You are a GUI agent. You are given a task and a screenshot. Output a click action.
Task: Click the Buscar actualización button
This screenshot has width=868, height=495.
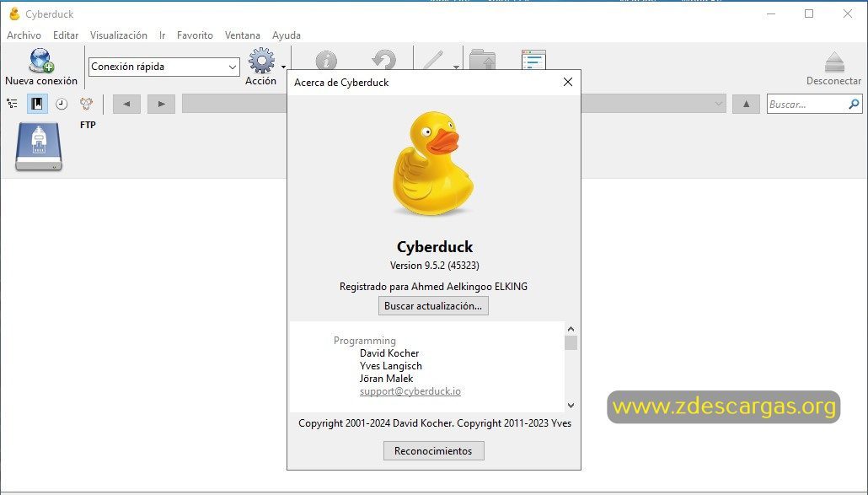pos(433,306)
